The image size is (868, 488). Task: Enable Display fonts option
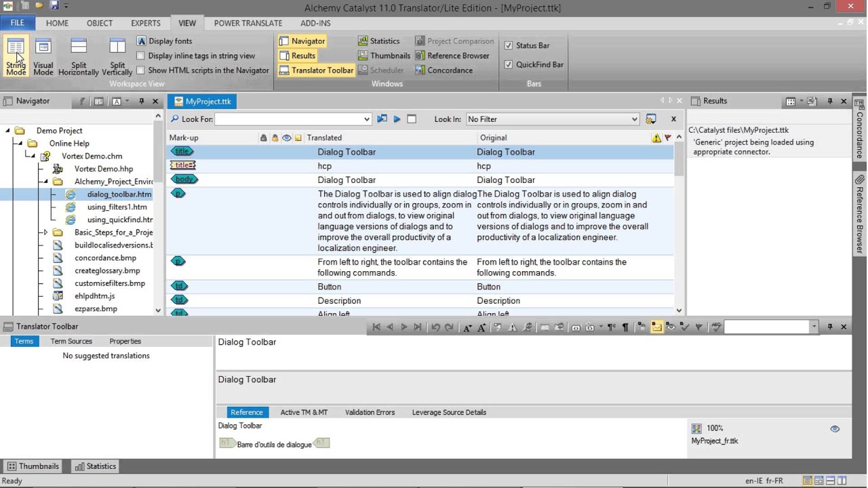point(165,41)
